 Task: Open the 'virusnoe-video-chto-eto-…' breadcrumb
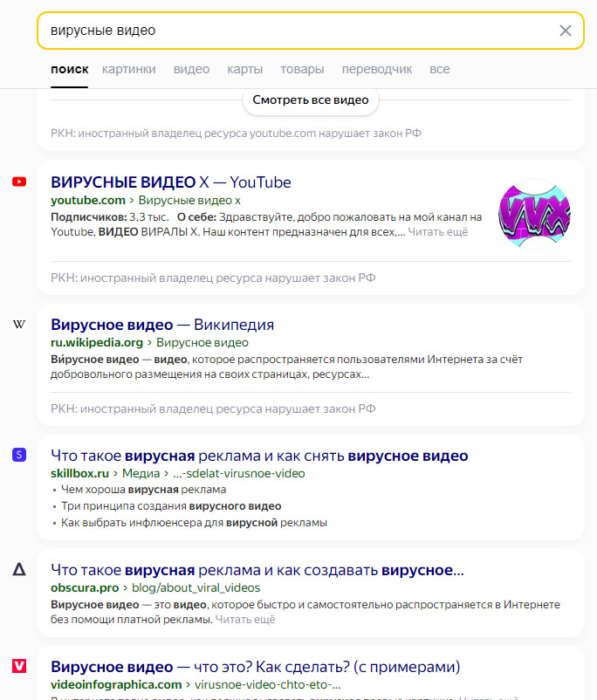pos(267,685)
